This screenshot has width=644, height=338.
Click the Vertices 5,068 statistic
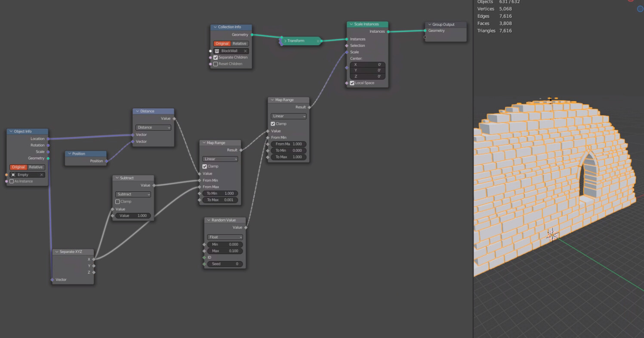[494, 9]
